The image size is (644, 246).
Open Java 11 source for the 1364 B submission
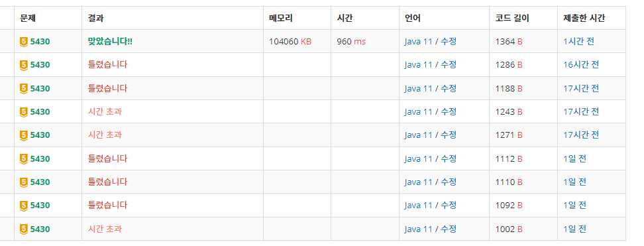(x=419, y=42)
